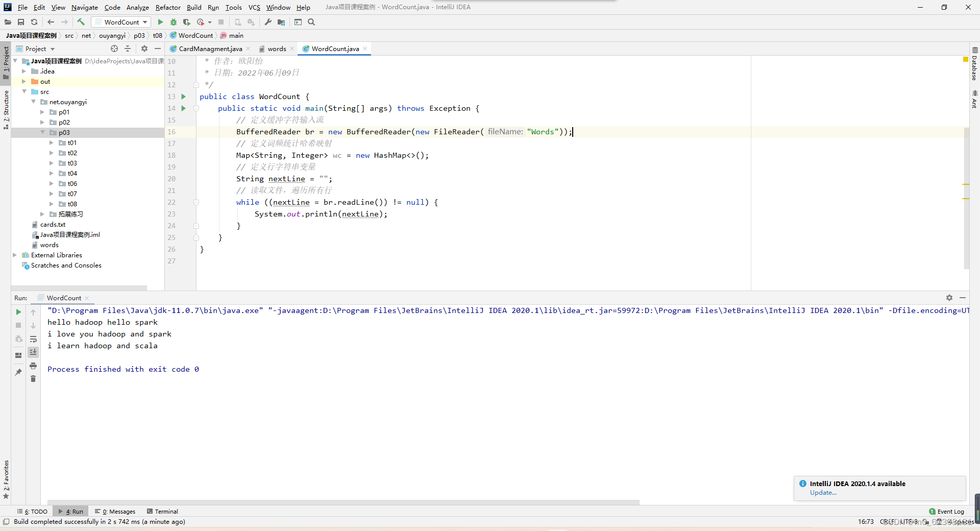
Task: Rerun WordCount in the Run panel
Action: click(x=18, y=312)
